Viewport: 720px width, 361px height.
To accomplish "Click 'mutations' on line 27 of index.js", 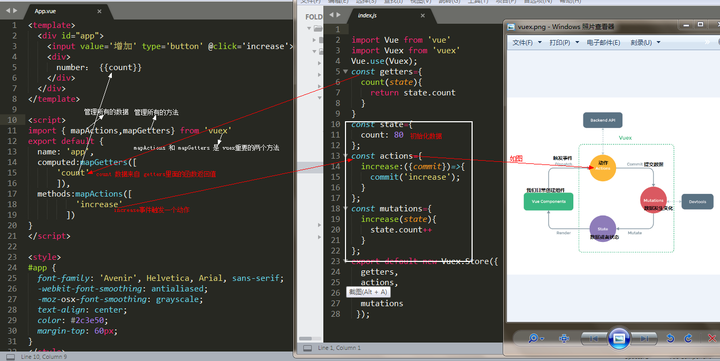I will pos(382,304).
